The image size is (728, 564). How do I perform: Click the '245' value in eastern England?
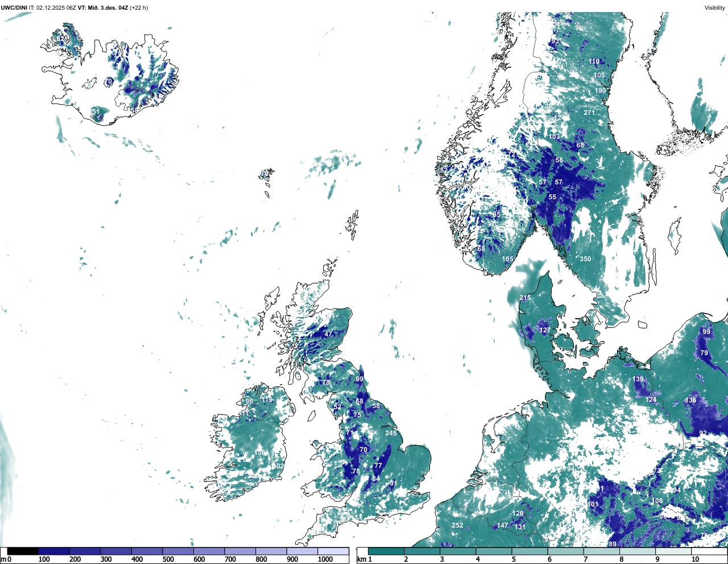(391, 433)
